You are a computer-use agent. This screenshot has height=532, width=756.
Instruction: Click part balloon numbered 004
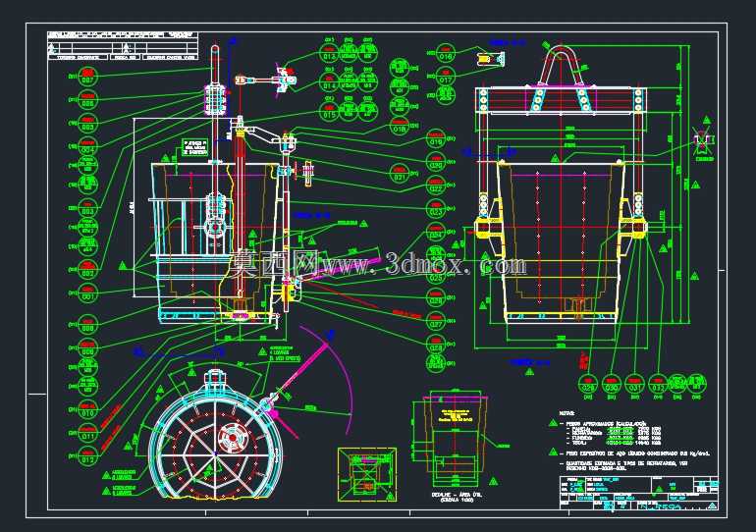click(x=87, y=146)
